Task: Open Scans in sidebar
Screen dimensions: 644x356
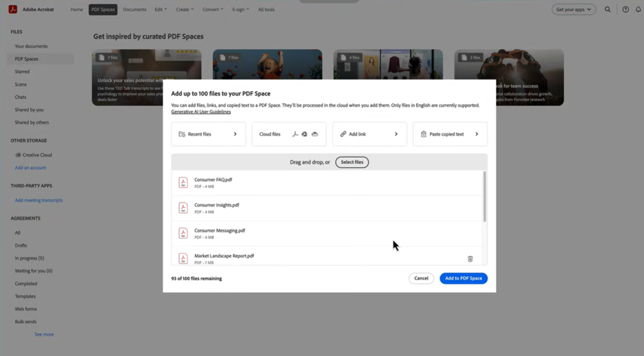Action: (x=20, y=84)
